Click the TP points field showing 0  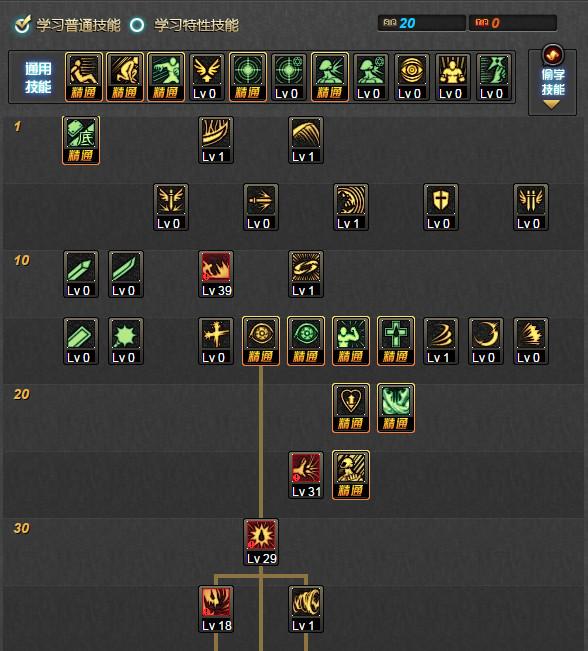[512, 23]
